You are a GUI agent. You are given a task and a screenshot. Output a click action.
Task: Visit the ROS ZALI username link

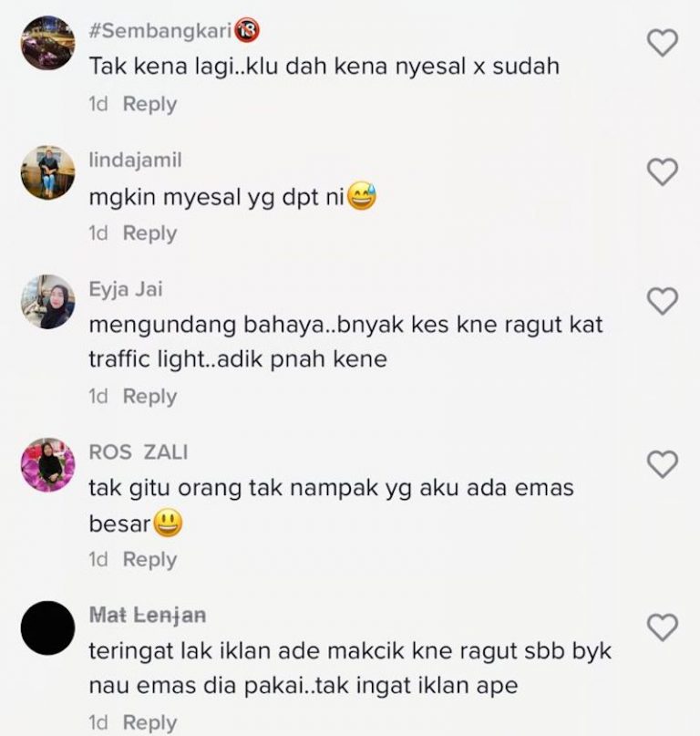(139, 452)
